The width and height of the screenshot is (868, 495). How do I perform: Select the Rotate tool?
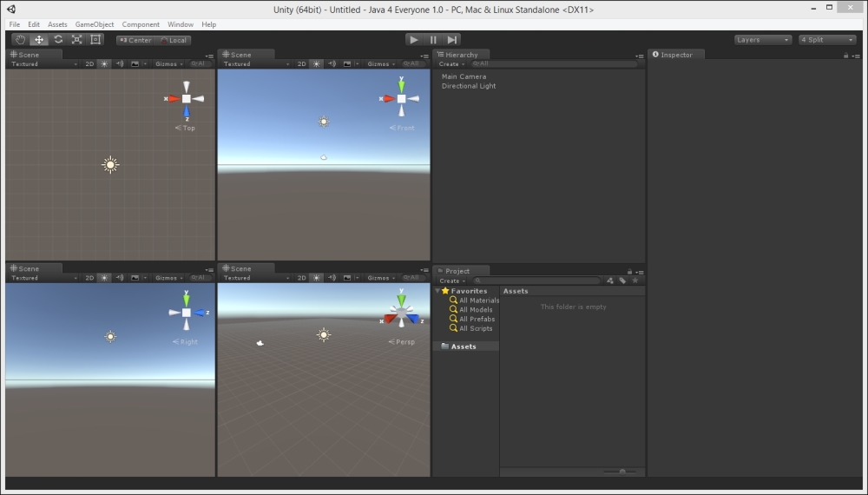tap(58, 40)
